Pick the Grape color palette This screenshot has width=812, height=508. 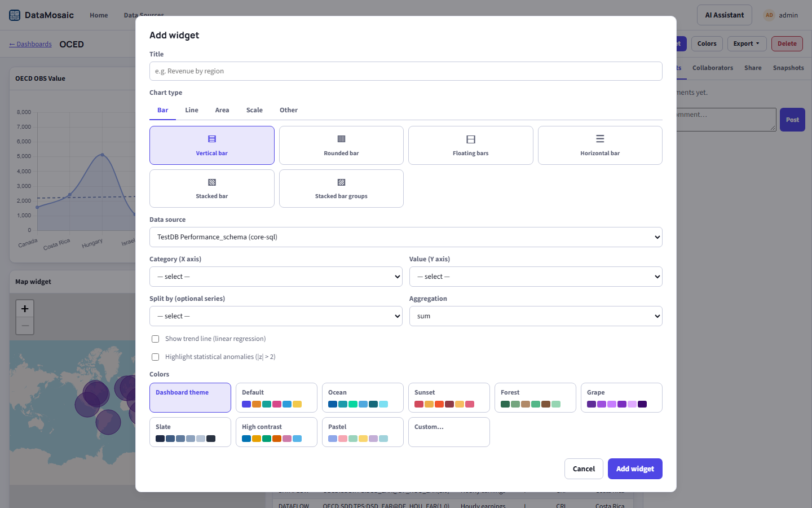[x=621, y=398]
